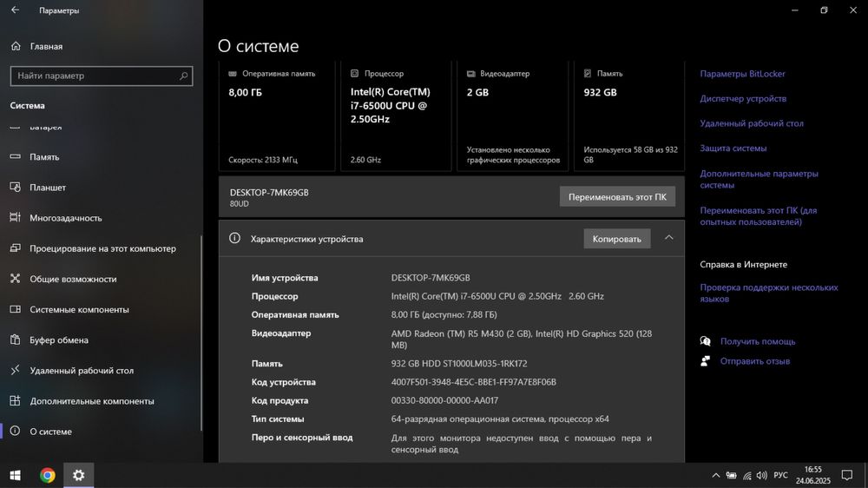Image resolution: width=868 pixels, height=488 pixels.
Task: Switch РУС input language indicator
Action: tap(780, 475)
